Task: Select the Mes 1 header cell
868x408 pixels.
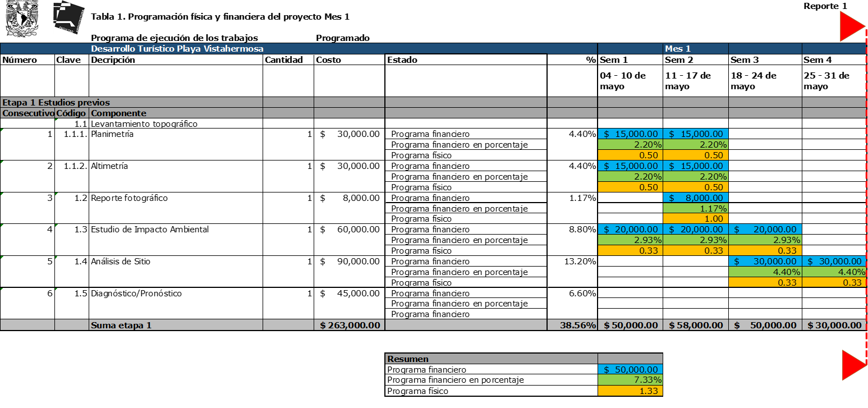Action: click(x=678, y=49)
